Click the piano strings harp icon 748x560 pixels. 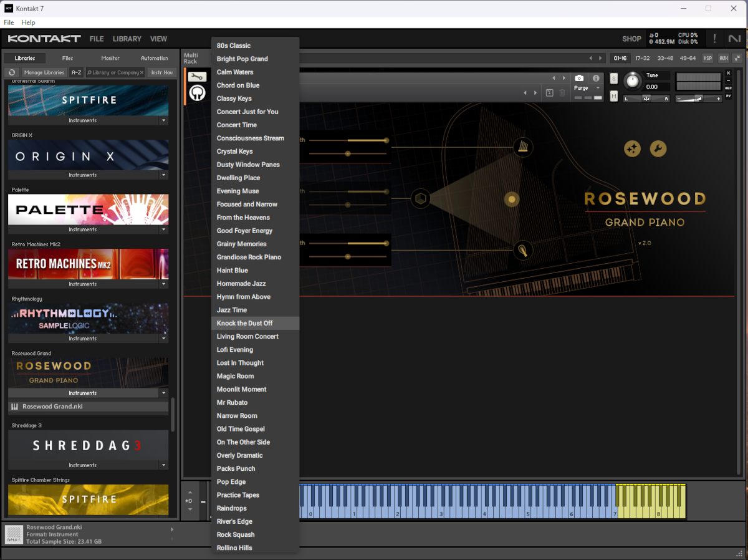click(x=523, y=147)
